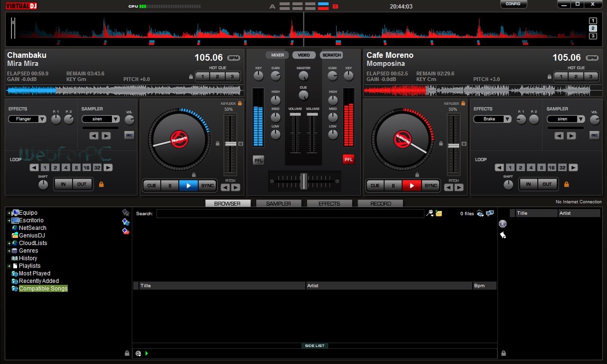Click the networked computers icon in browser
This screenshot has height=364, width=607.
point(490,213)
